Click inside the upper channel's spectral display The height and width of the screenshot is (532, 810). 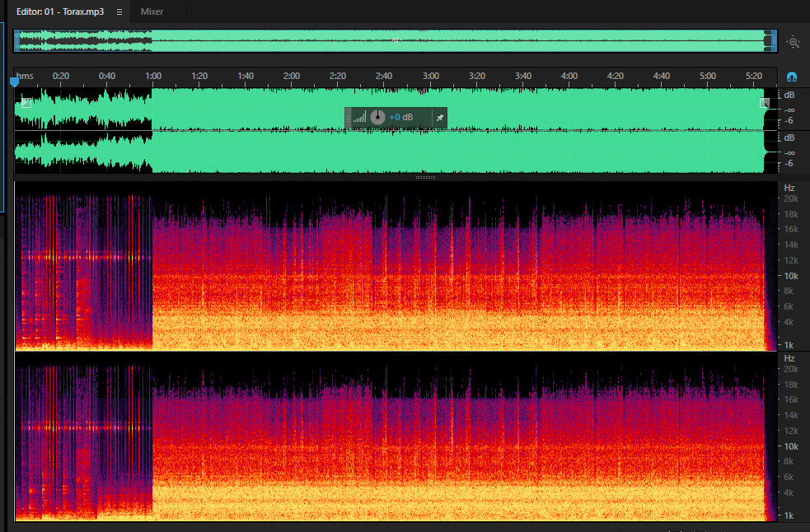396,266
